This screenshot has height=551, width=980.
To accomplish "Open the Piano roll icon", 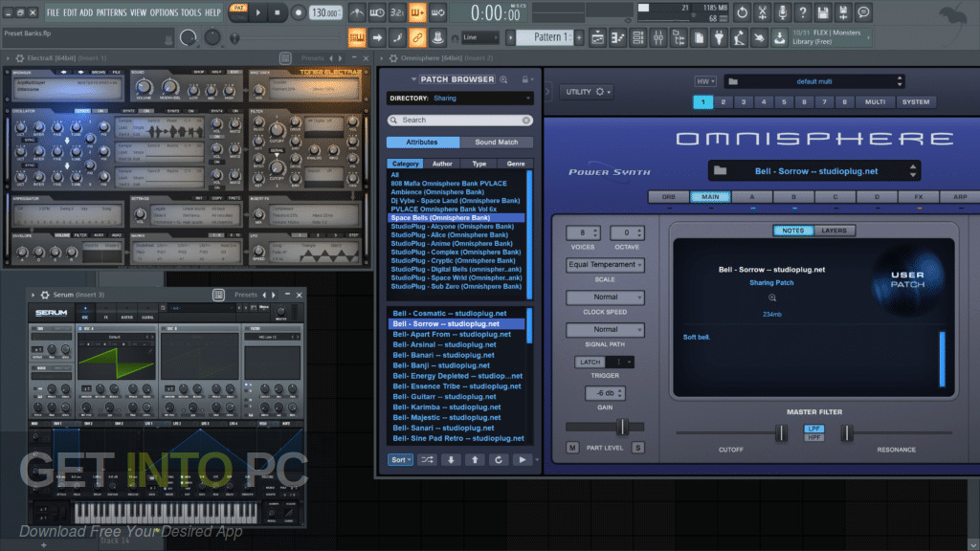I will [x=617, y=37].
